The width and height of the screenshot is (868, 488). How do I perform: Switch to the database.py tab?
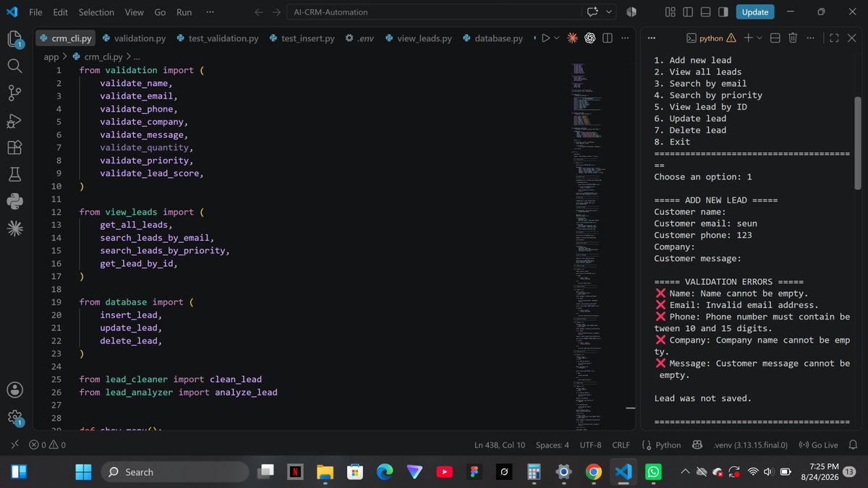tap(493, 38)
